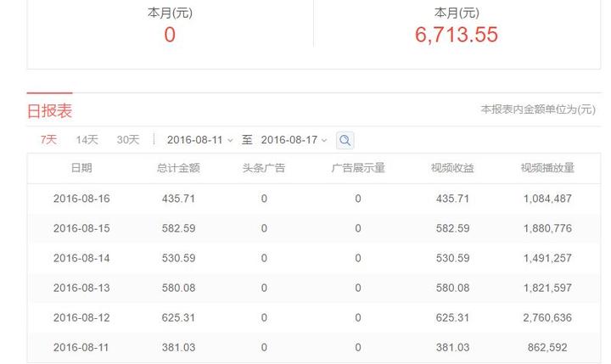Open the start date 2016-08-11 dropdown
The image size is (611, 364).
[200, 140]
